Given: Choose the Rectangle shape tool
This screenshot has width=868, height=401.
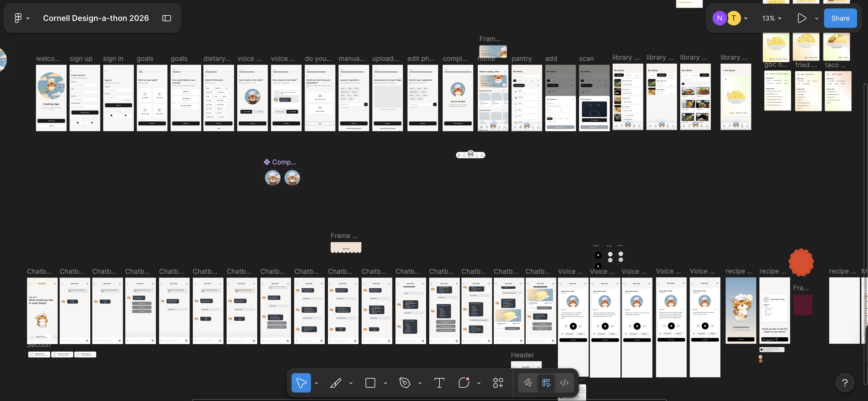Looking at the screenshot, I should point(370,383).
